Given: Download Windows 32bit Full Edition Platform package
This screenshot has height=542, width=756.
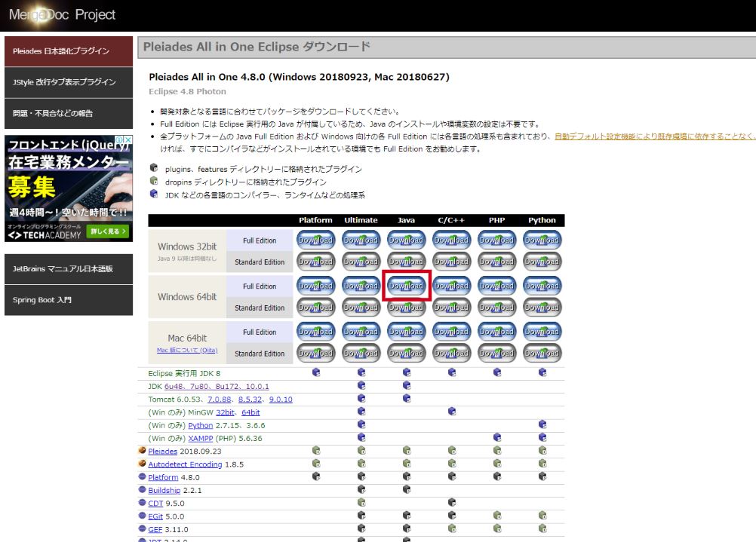Looking at the screenshot, I should tap(315, 240).
